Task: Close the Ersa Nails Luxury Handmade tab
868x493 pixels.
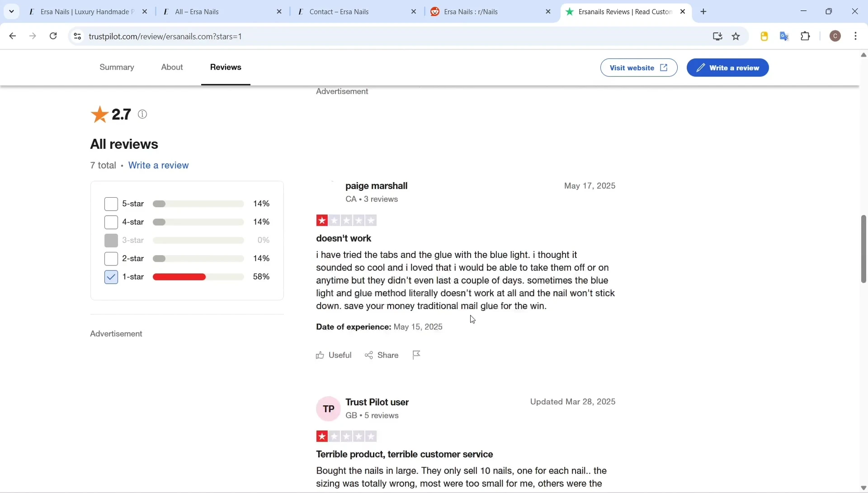Action: coord(145,12)
